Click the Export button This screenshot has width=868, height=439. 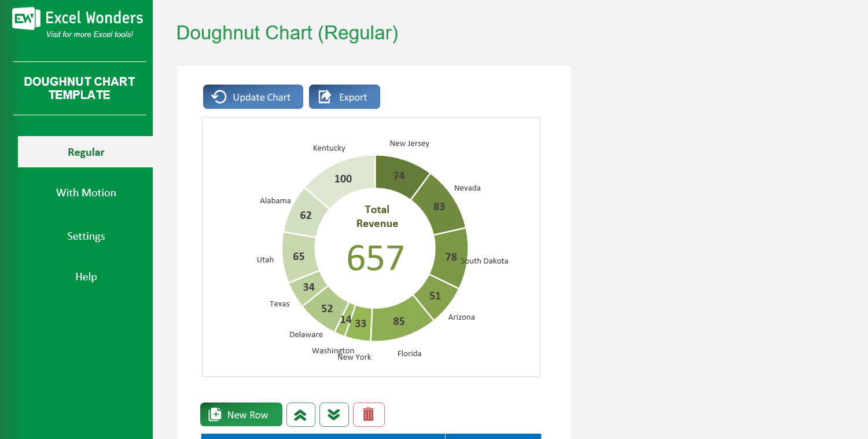click(344, 96)
